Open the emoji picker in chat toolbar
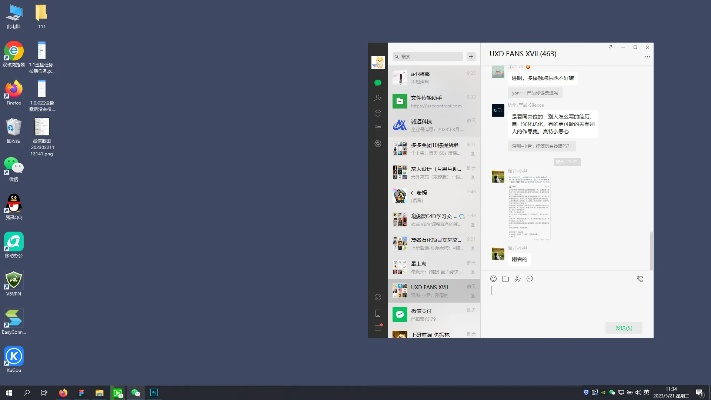Screen dimensions: 711x400 pos(493,279)
